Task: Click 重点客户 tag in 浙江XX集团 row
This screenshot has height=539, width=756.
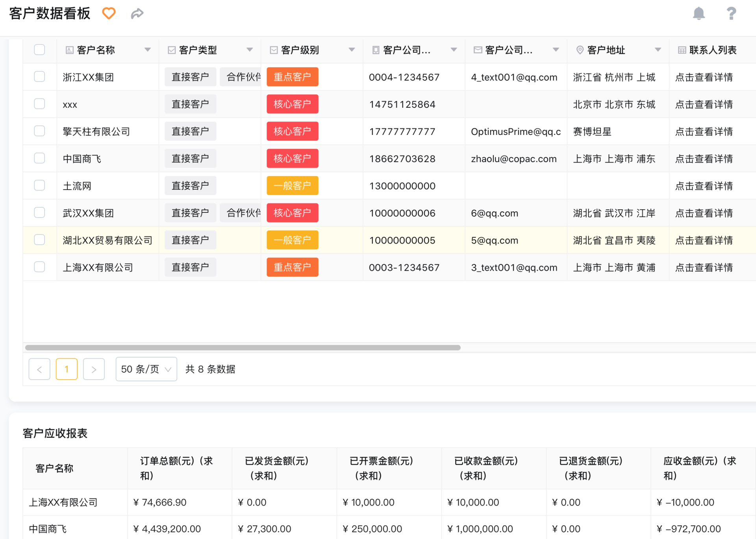Action: point(292,77)
